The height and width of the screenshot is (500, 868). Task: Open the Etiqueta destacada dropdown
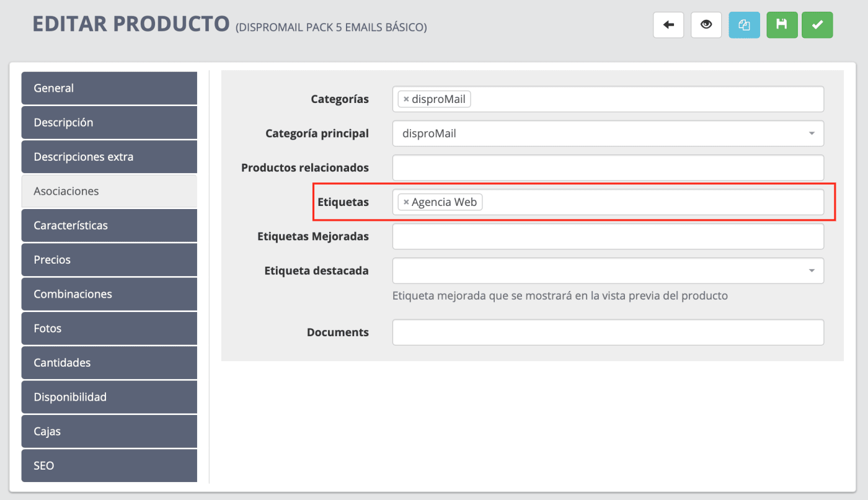[x=608, y=270]
